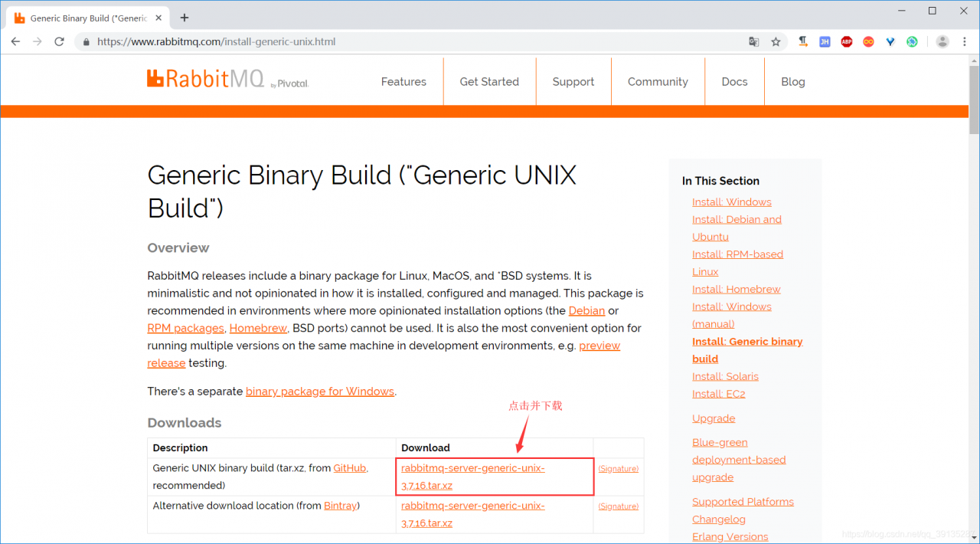
Task: Open Install: EC2 sidebar link
Action: tap(718, 394)
